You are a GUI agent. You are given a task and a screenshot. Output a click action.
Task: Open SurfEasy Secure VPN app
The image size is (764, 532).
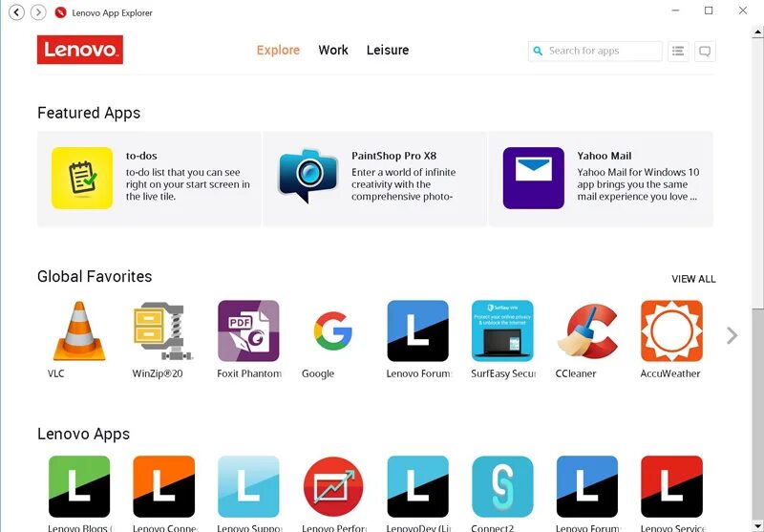click(x=502, y=330)
